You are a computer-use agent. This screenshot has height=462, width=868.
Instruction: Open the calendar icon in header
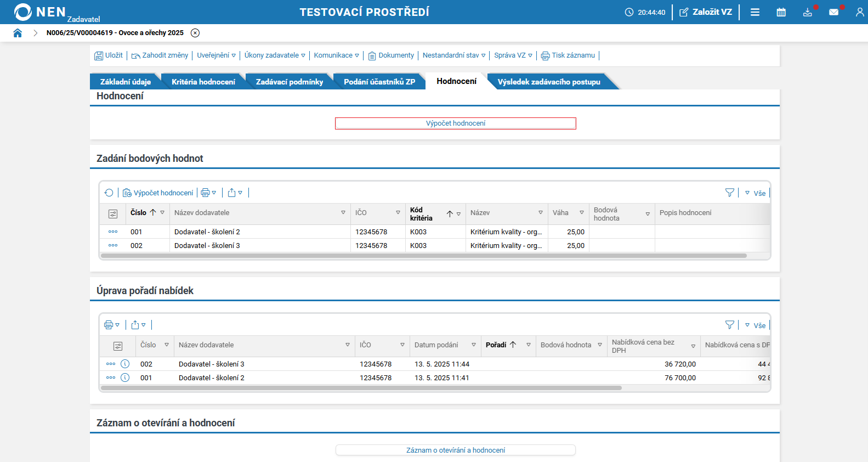click(x=781, y=12)
